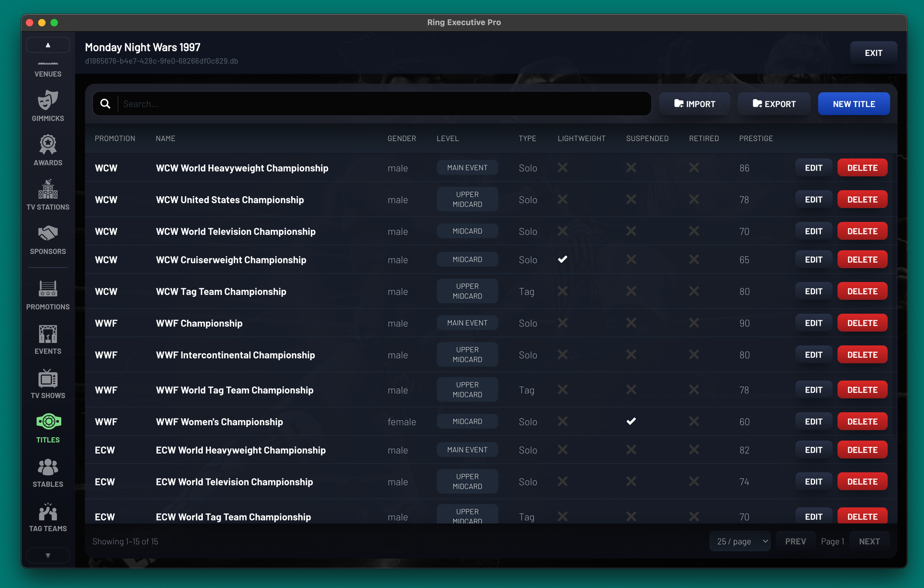Click the Import button
924x588 pixels.
(695, 104)
